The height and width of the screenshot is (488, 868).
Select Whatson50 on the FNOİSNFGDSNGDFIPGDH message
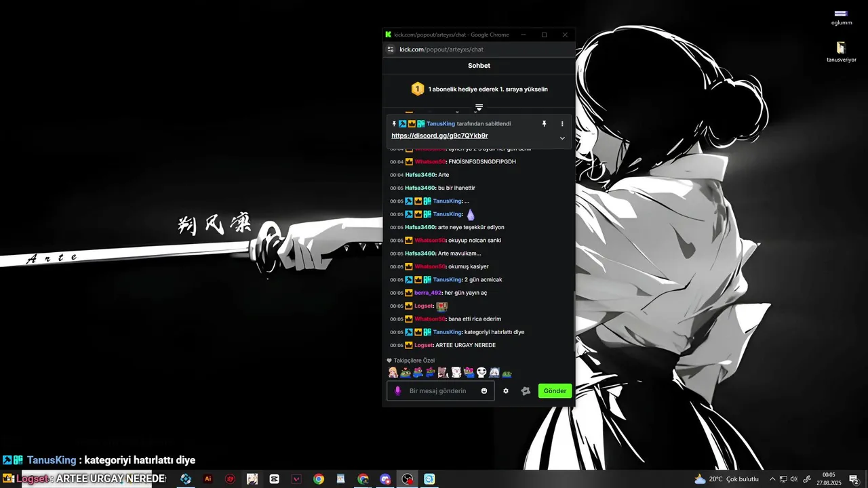(430, 161)
